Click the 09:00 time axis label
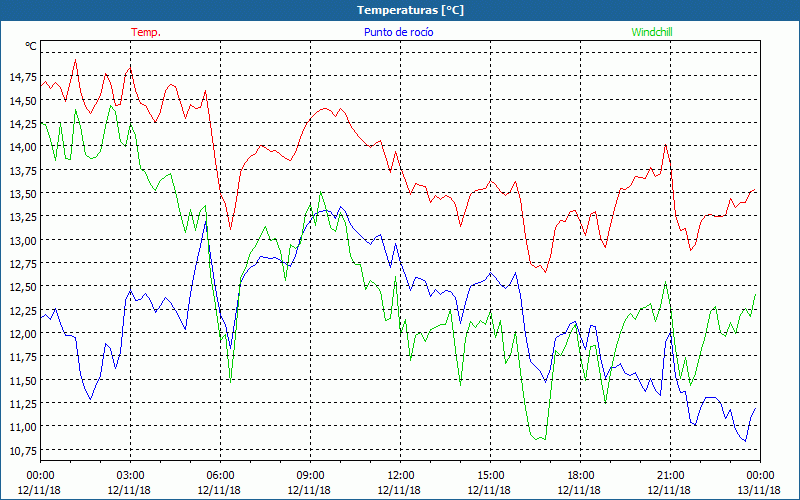 click(310, 476)
